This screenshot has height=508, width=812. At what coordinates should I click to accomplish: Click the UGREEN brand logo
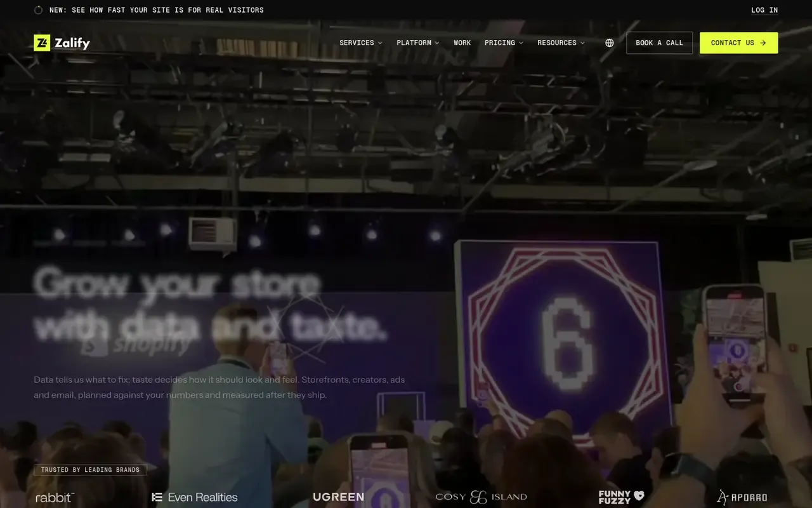(338, 497)
